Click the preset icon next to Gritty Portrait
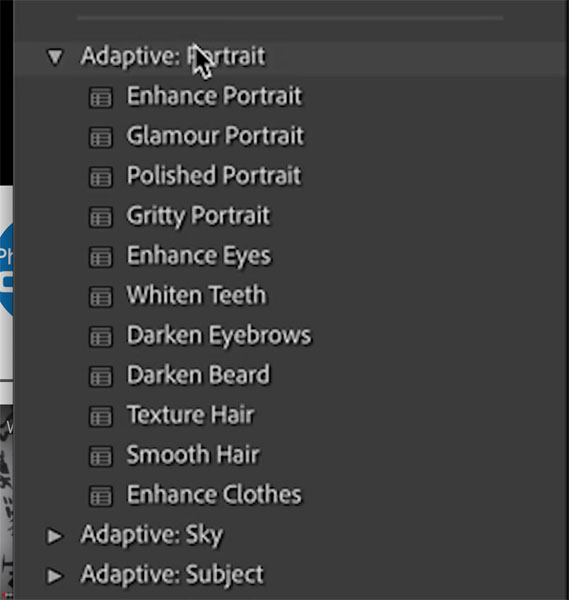Viewport: 569px width, 600px height. tap(101, 217)
